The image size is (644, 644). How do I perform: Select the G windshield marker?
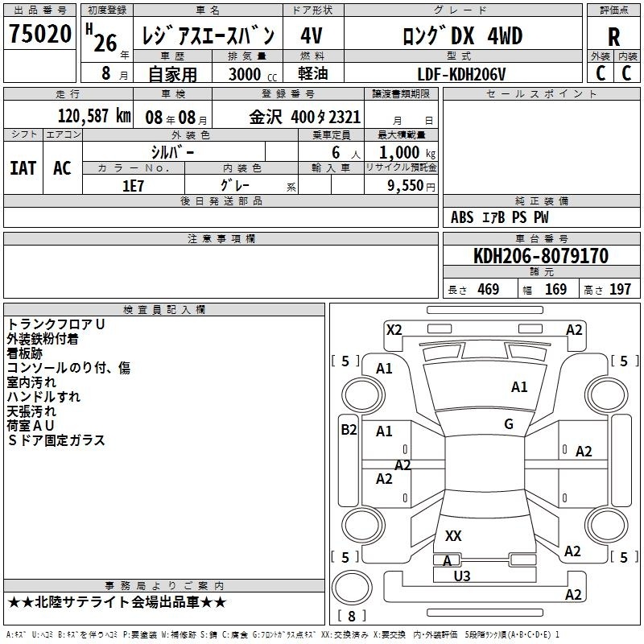point(508,424)
